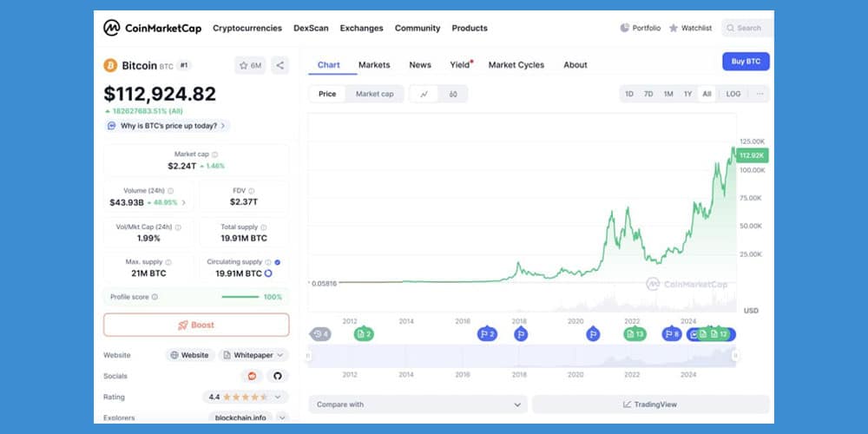Click the globe Website icon button
The image size is (868, 434).
point(190,355)
